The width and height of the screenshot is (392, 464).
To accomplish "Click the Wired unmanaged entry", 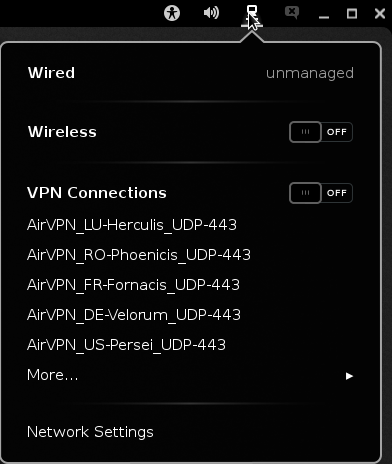I will tap(190, 73).
